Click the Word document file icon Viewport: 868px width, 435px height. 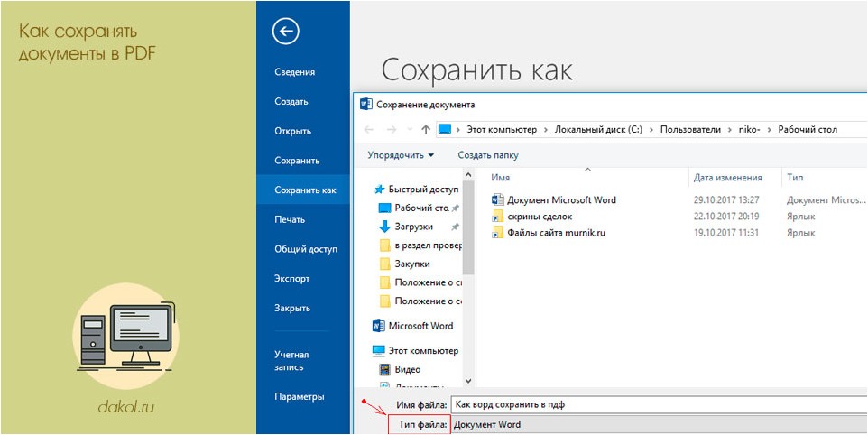pos(498,199)
